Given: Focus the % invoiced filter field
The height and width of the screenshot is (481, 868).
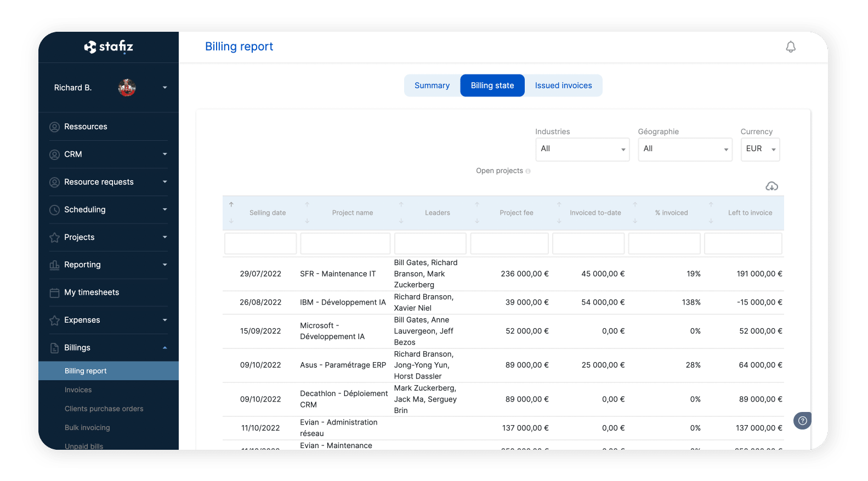Looking at the screenshot, I should [664, 244].
